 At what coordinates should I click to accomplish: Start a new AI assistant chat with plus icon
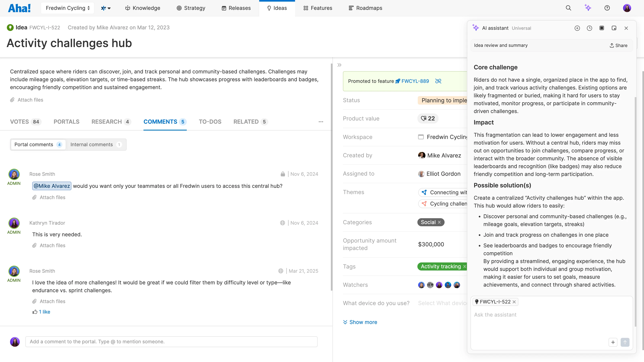[x=577, y=28]
